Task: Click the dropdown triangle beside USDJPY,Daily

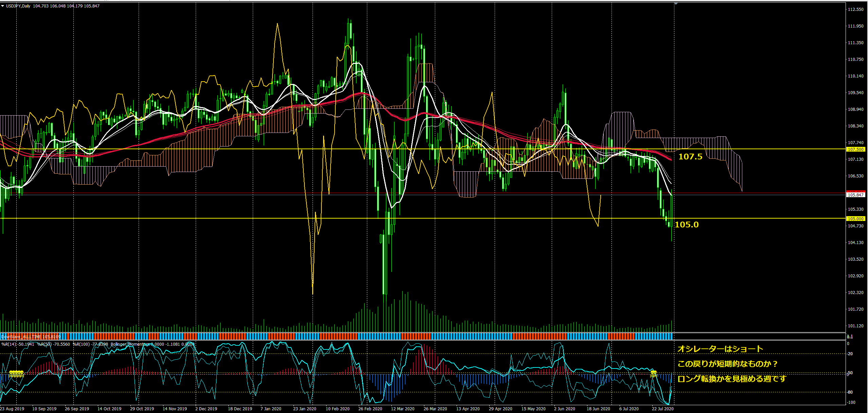Action: (x=3, y=6)
